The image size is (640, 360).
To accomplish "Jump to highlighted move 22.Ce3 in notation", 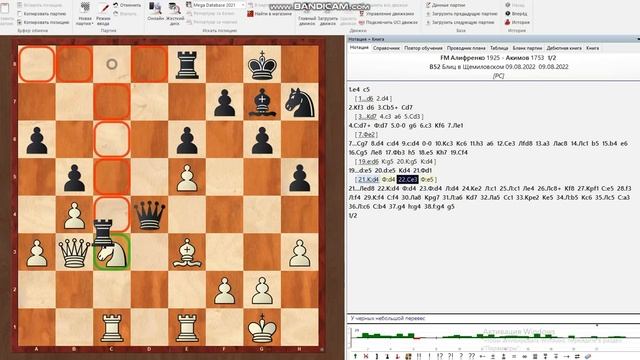I will tap(407, 180).
